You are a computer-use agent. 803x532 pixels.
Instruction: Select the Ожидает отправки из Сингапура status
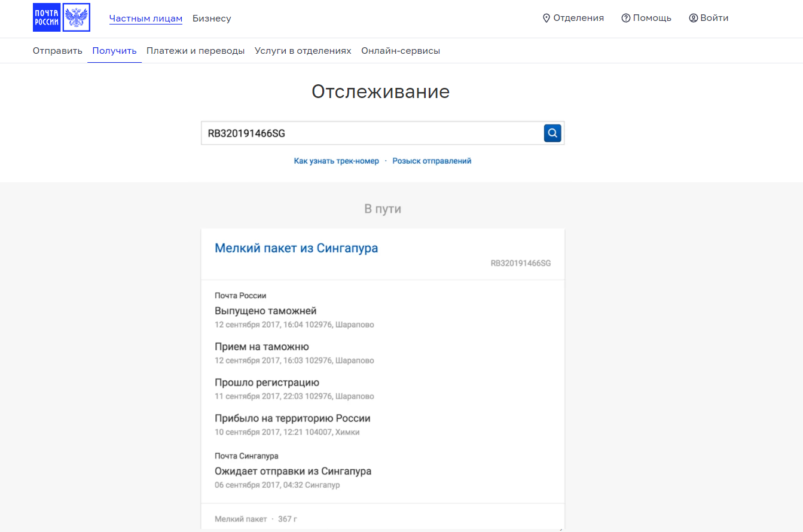(293, 471)
